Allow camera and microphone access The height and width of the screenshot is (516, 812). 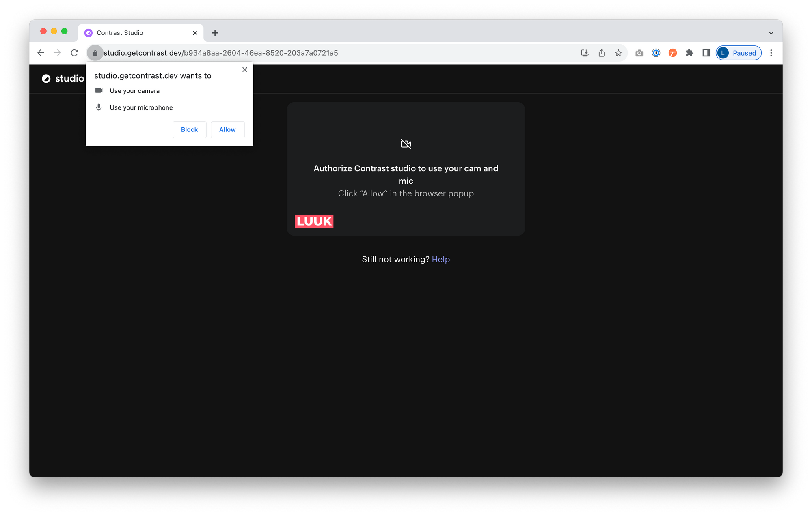(227, 129)
